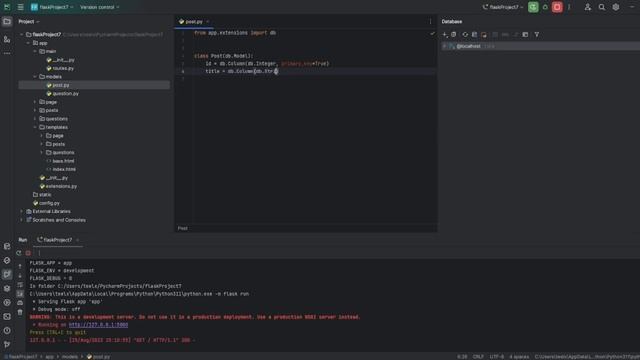Viewport: 640px width, 360px height.
Task: Open the Structure tool window icon
Action: pos(7,39)
